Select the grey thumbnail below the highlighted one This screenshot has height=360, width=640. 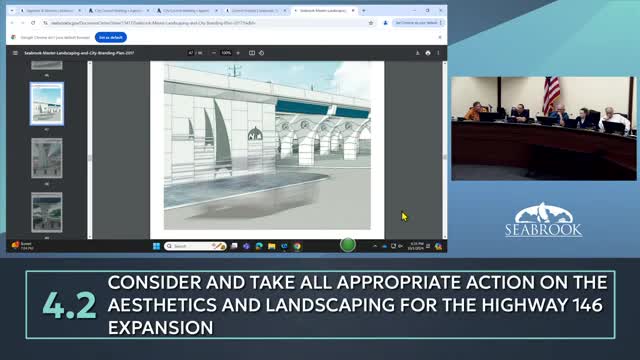(x=47, y=158)
